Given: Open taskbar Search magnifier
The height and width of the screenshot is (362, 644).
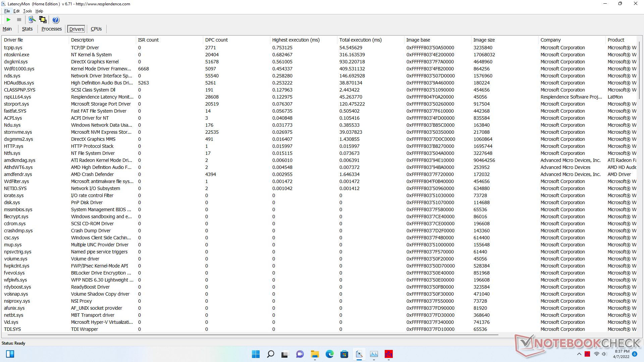Looking at the screenshot, I should pos(270,354).
